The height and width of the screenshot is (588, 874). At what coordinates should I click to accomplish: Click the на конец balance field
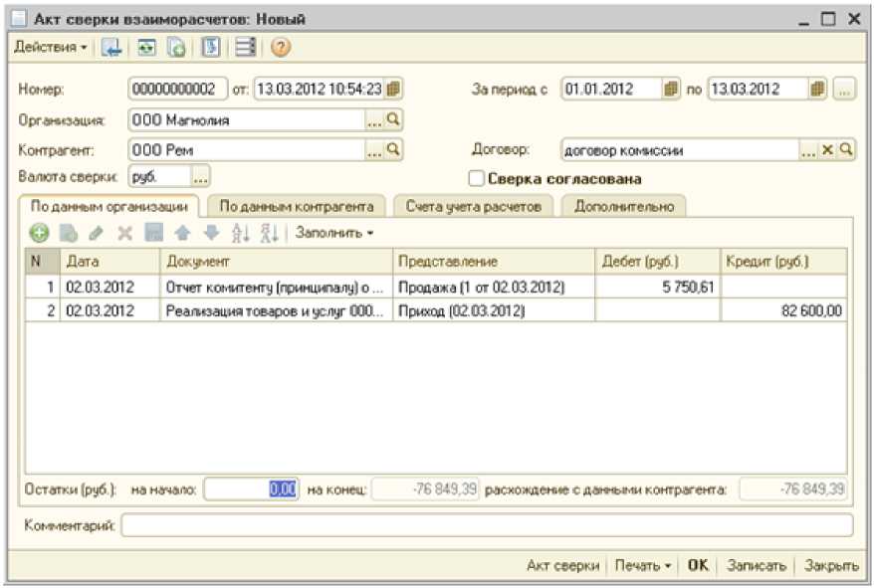tap(425, 490)
